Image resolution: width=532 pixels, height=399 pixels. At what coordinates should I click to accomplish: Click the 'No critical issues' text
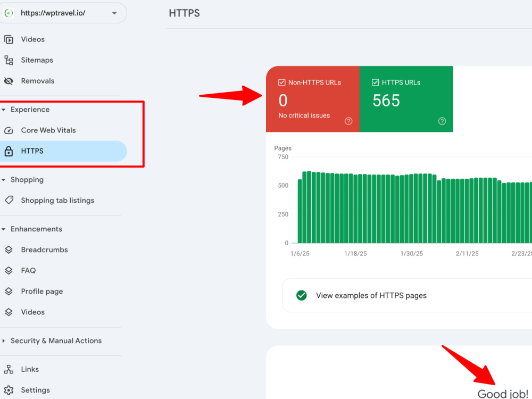304,115
